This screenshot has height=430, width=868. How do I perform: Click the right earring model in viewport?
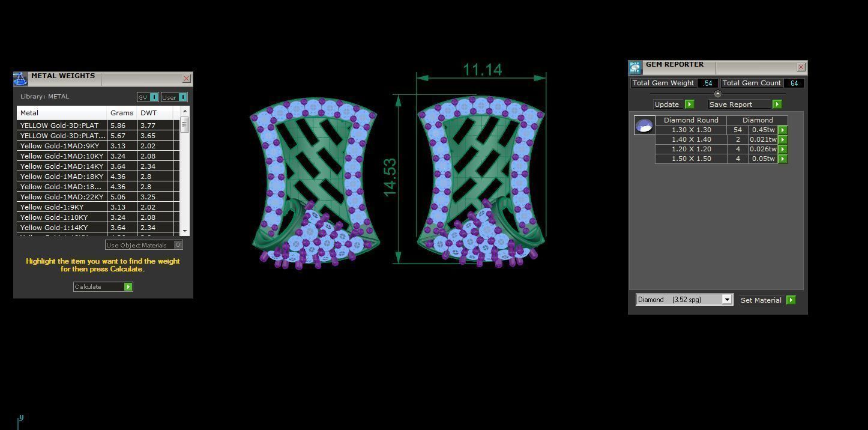point(482,181)
